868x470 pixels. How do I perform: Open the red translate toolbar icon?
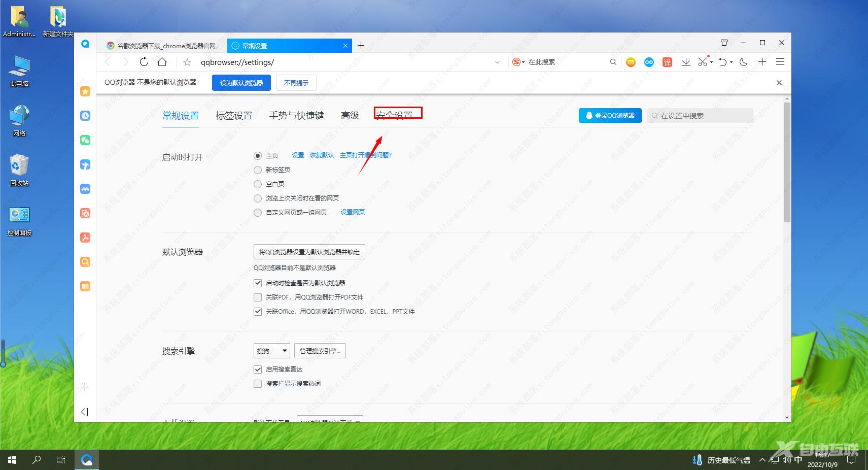point(667,62)
